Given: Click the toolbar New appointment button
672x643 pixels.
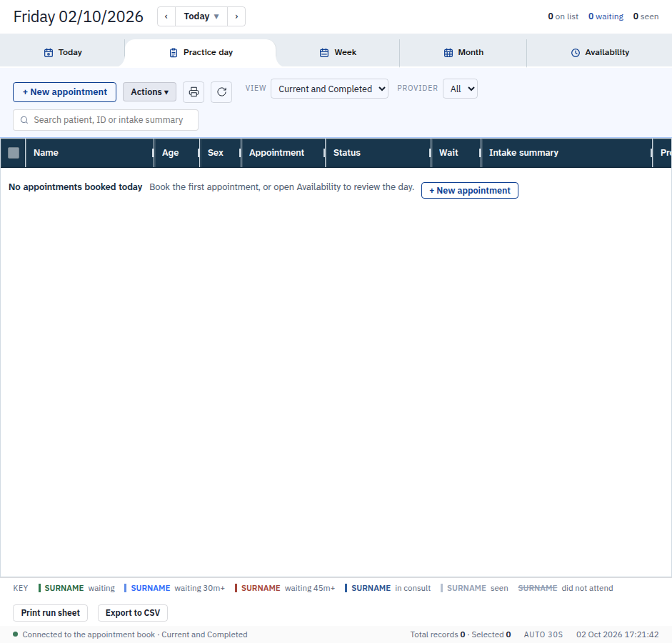Looking at the screenshot, I should tap(65, 92).
